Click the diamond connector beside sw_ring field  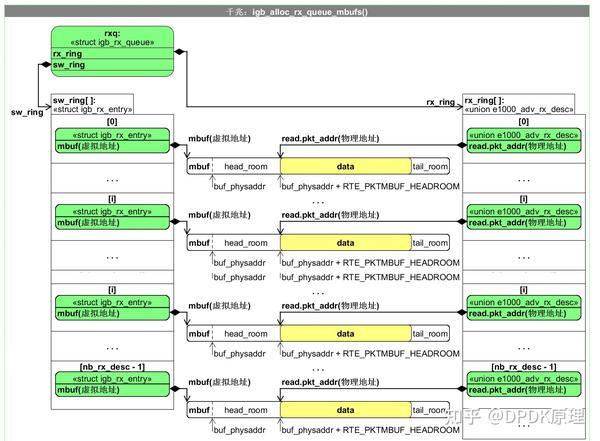pos(46,64)
